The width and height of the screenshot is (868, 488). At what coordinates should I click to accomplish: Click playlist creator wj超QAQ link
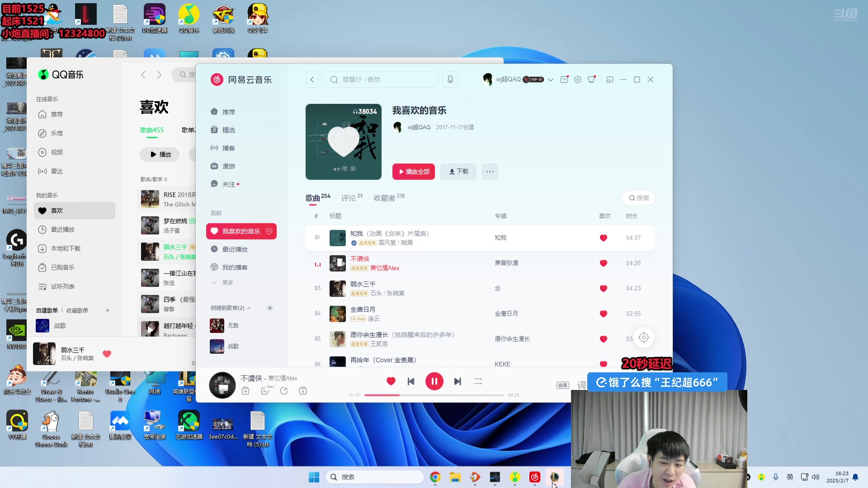pos(419,127)
